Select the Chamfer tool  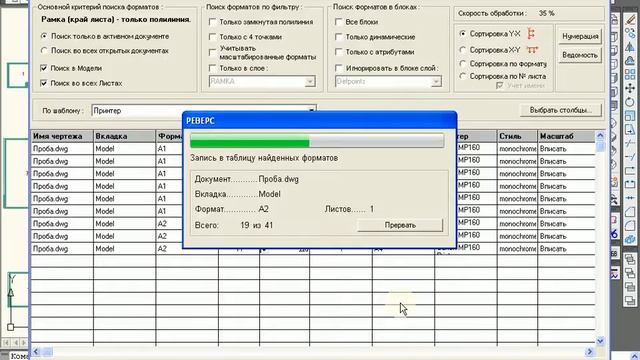point(630,211)
